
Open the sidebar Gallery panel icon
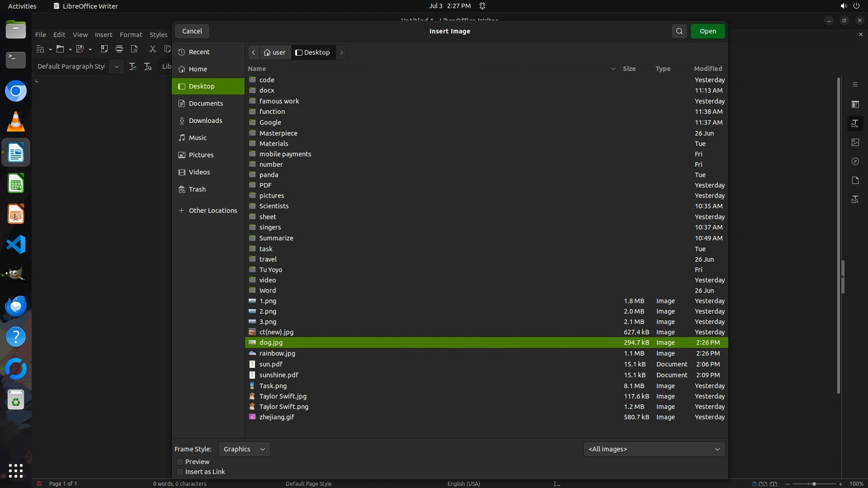855,142
